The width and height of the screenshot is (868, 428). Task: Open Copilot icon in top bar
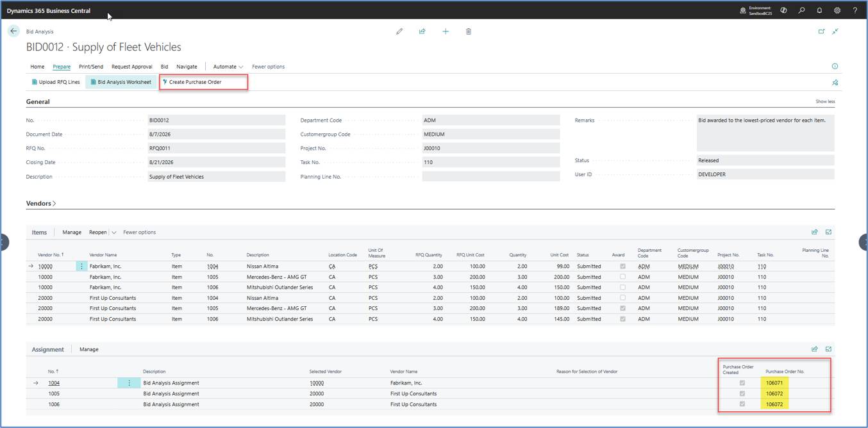point(783,10)
